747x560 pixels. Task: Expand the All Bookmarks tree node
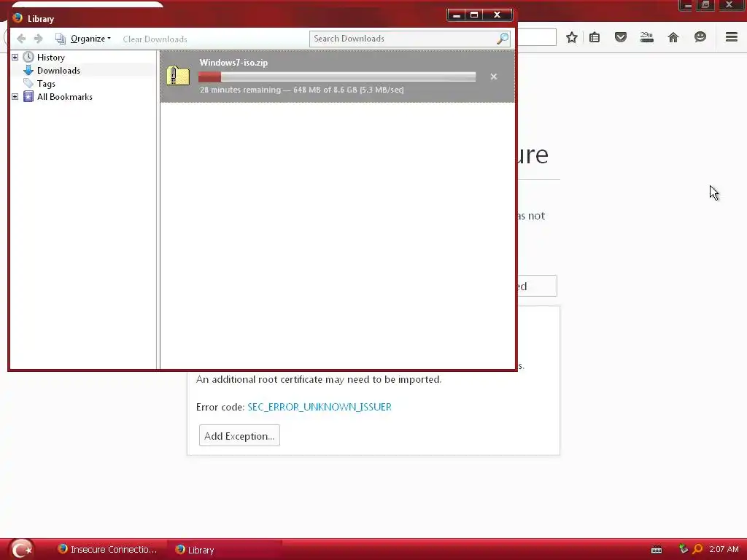15,97
